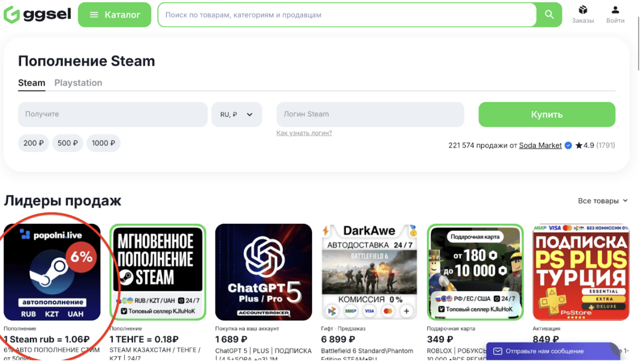Open the 'Как узнать логин?' link
This screenshot has height=362, width=644.
[x=304, y=133]
